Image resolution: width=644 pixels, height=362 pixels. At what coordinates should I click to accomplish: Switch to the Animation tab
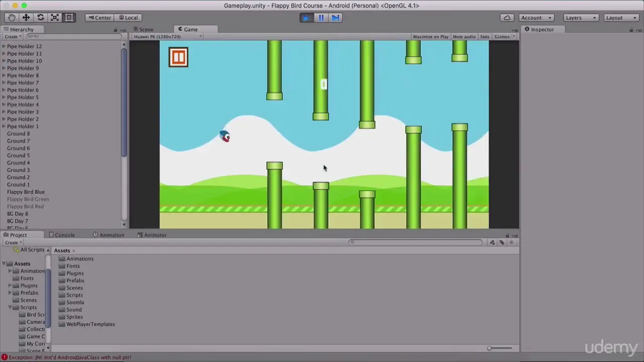pyautogui.click(x=108, y=235)
